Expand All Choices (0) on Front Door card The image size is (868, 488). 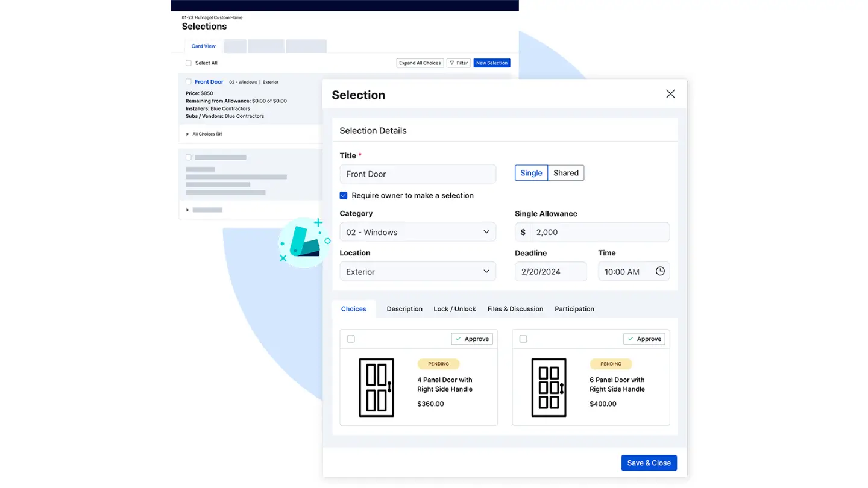tap(204, 134)
